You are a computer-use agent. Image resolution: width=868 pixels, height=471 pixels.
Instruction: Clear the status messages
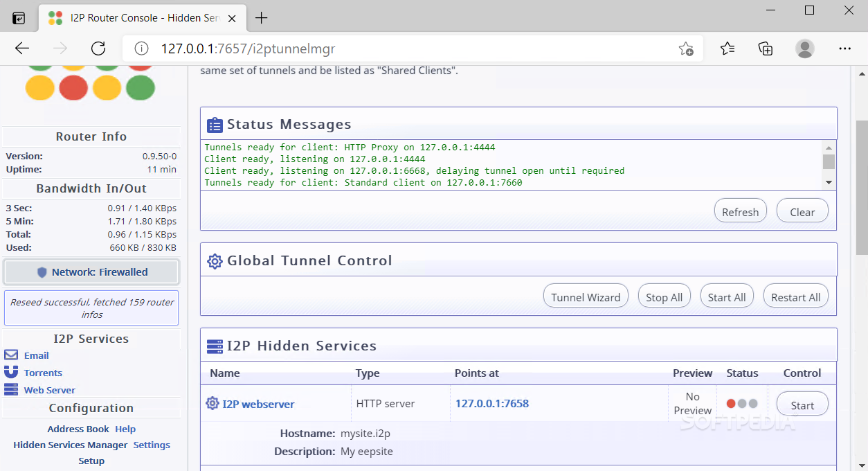(802, 211)
